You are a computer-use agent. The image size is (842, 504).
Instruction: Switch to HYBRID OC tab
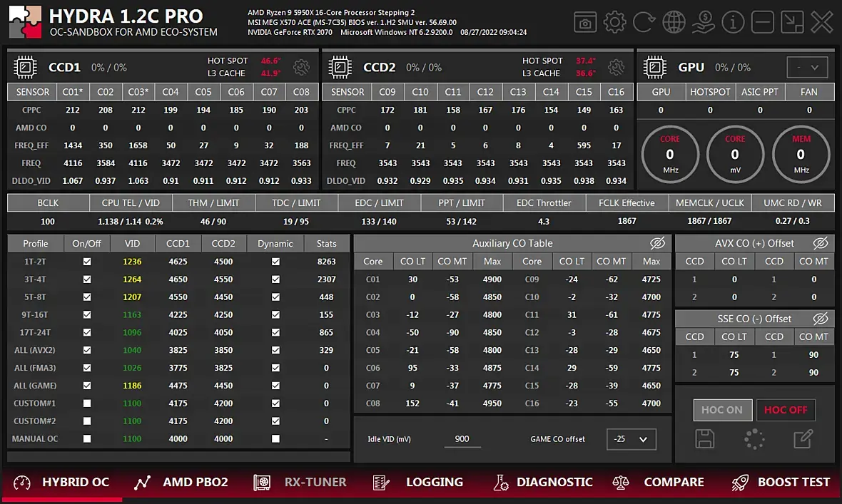(x=62, y=482)
